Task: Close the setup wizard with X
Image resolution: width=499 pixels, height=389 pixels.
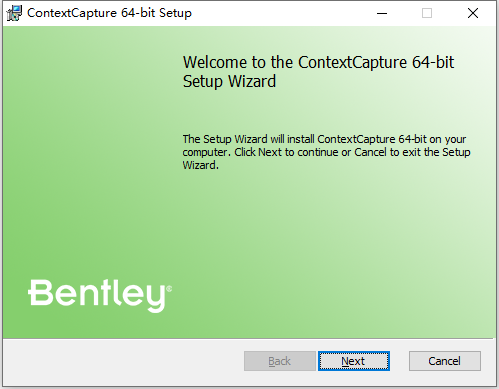Action: [473, 13]
